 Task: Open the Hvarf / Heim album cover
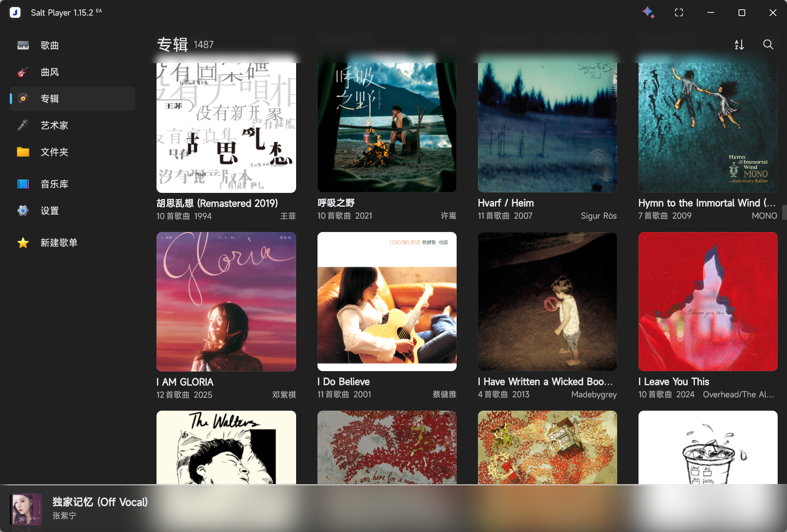(547, 128)
